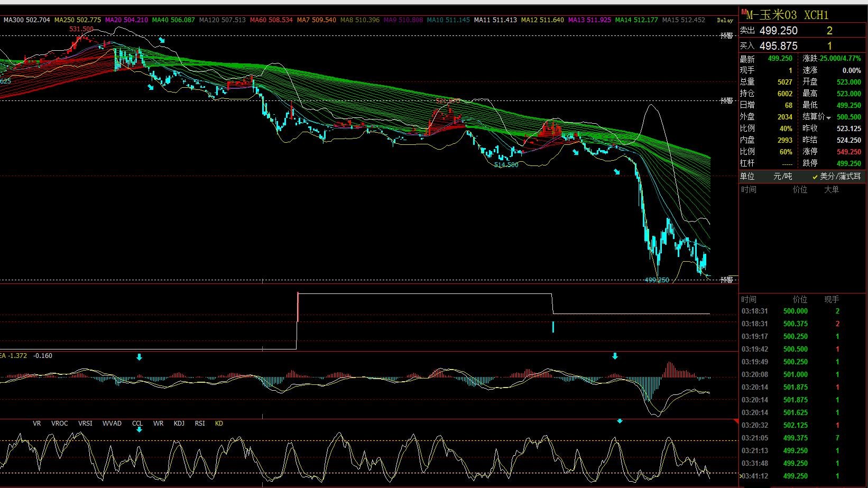
Task: Open the VRSI indicator tab
Action: point(85,423)
